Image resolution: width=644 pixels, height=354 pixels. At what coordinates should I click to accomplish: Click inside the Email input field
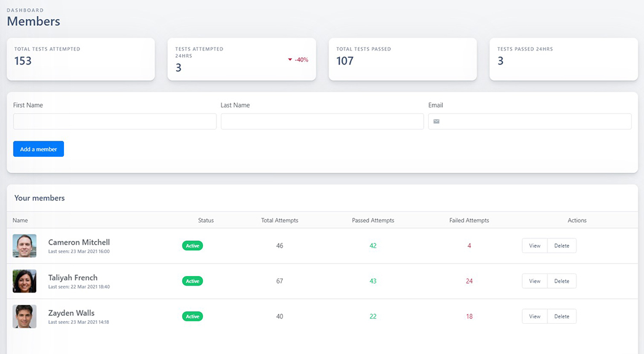(535, 122)
